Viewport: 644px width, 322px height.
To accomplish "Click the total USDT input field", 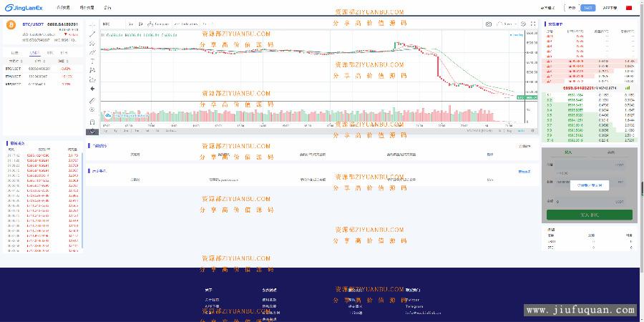I will pos(590,202).
